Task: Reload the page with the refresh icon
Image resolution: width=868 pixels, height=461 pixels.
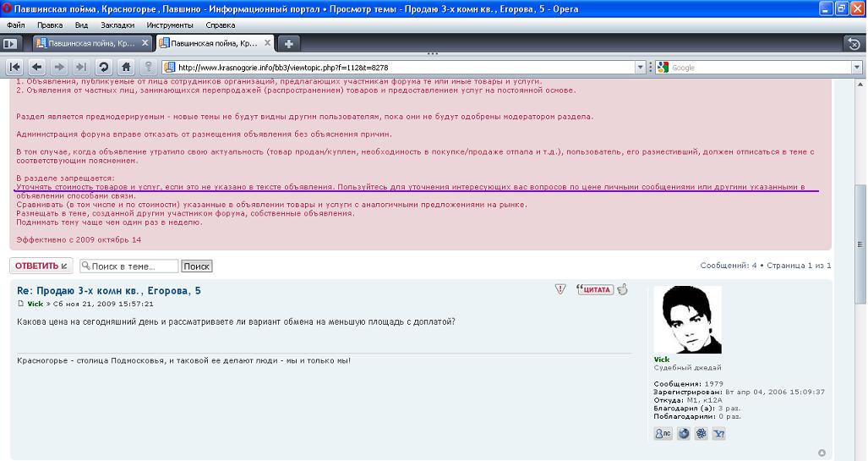Action: 103,67
